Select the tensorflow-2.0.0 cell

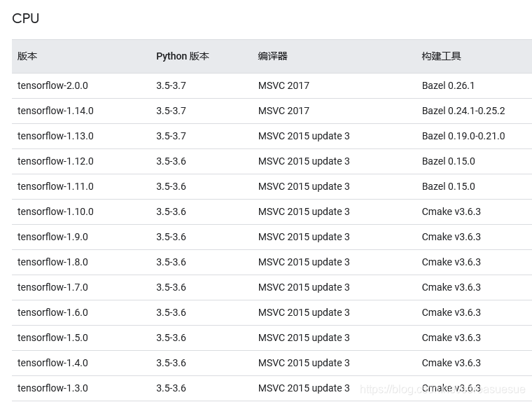[x=52, y=85]
